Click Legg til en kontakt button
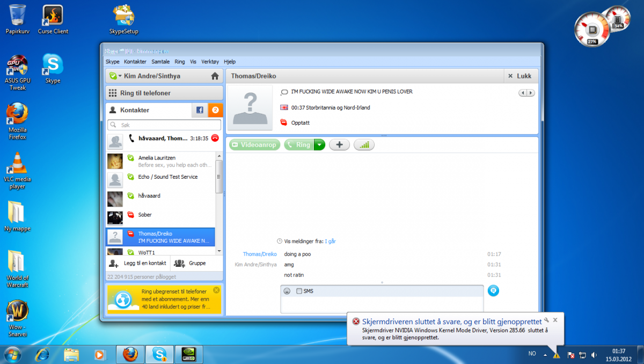 coord(138,264)
